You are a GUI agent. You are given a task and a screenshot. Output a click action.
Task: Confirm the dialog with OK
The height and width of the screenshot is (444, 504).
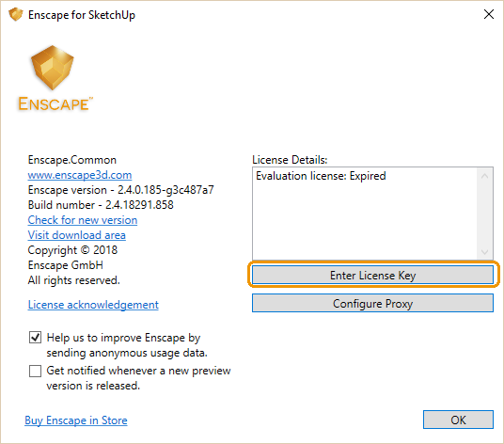(x=458, y=420)
